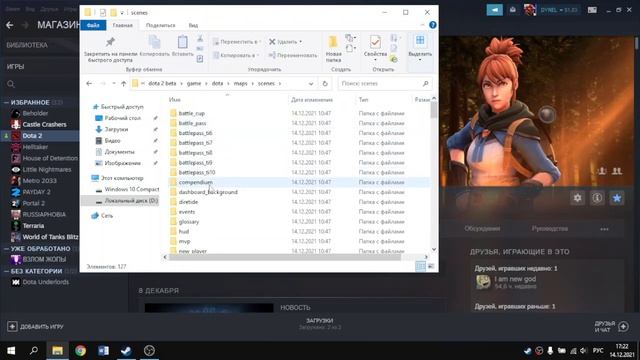Image resolution: width=640 pixels, height=360 pixels.
Task: Open ДРУЗЬЯ И ЧАТ in Steam
Action: pos(611,327)
